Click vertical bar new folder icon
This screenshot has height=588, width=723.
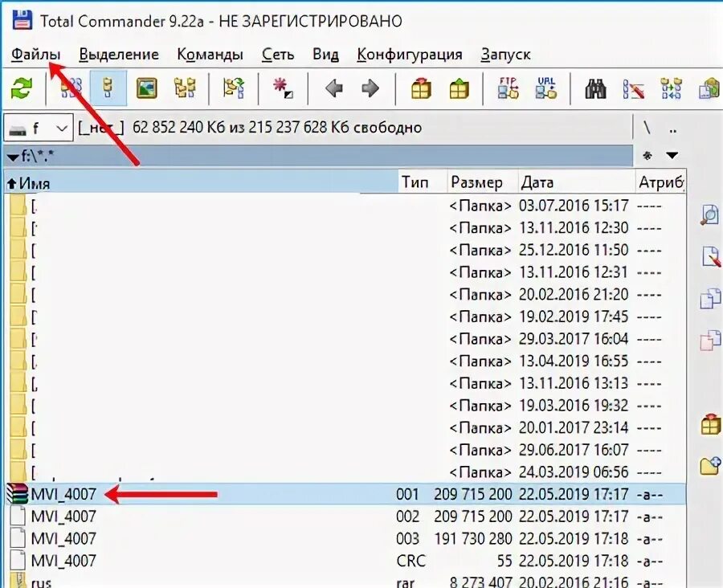(710, 466)
